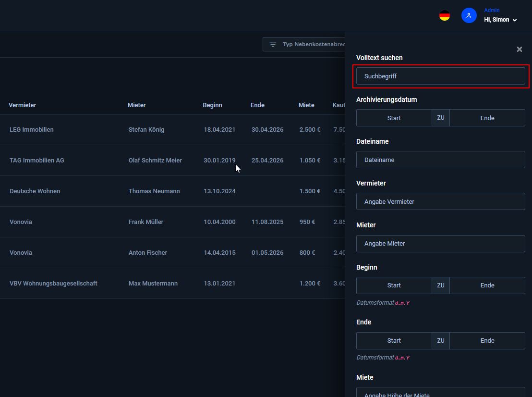Viewport: 532px width, 397px height.
Task: Select the Ende filter Ende date field
Action: (x=487, y=341)
